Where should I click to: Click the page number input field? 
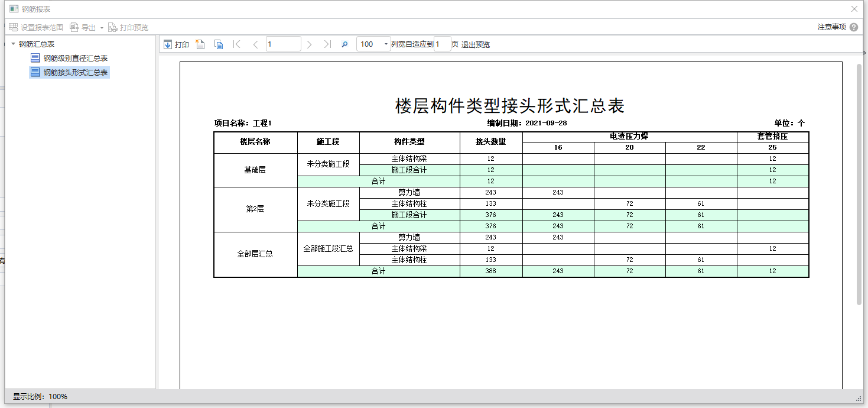[x=283, y=44]
